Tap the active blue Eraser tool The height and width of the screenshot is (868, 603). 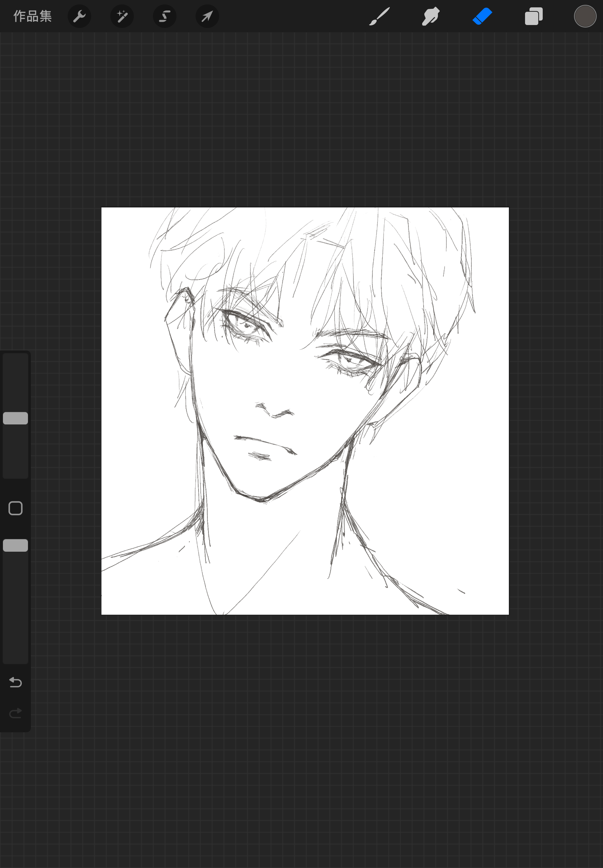[x=482, y=17]
